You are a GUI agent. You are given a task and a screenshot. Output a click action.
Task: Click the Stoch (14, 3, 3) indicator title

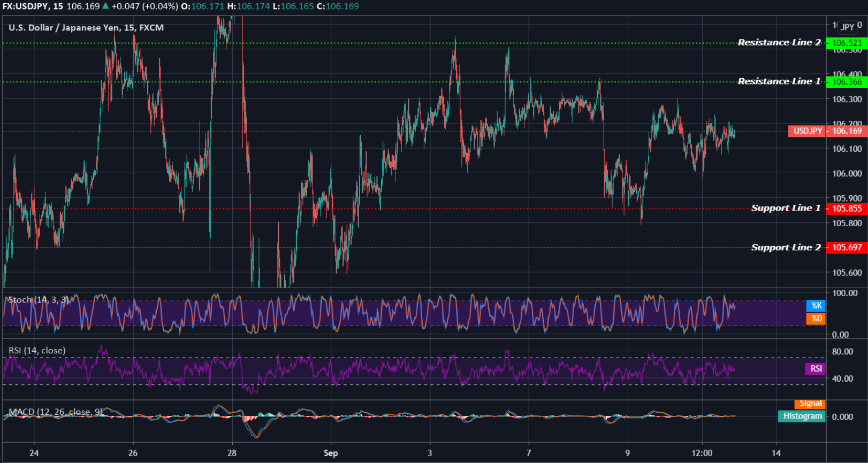click(x=39, y=300)
